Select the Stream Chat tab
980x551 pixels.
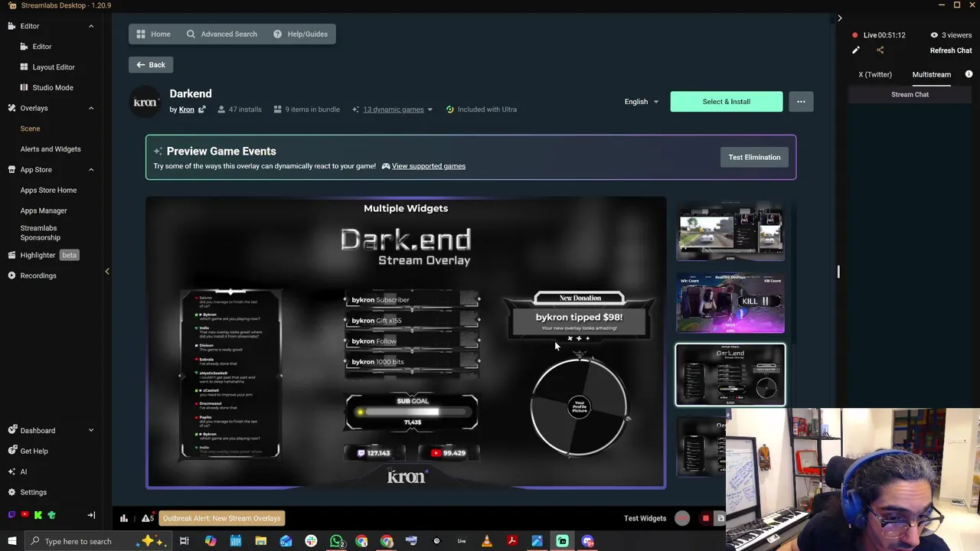pyautogui.click(x=910, y=95)
